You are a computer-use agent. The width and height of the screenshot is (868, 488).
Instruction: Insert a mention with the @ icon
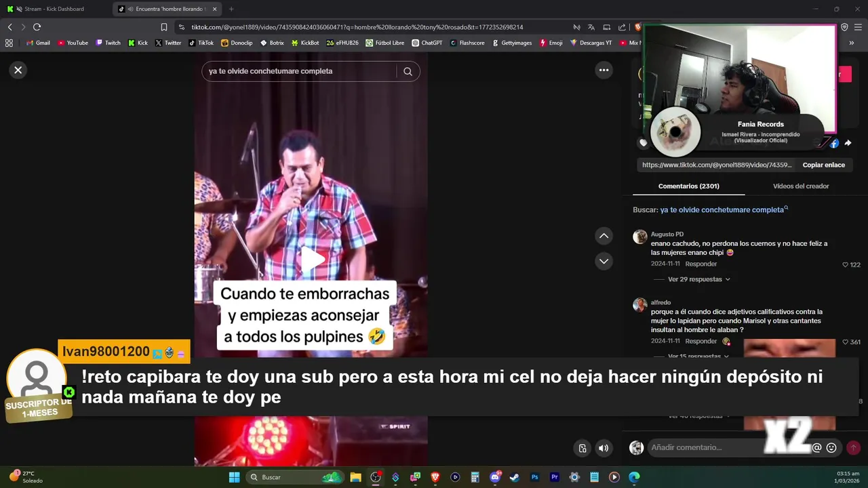coord(816,447)
